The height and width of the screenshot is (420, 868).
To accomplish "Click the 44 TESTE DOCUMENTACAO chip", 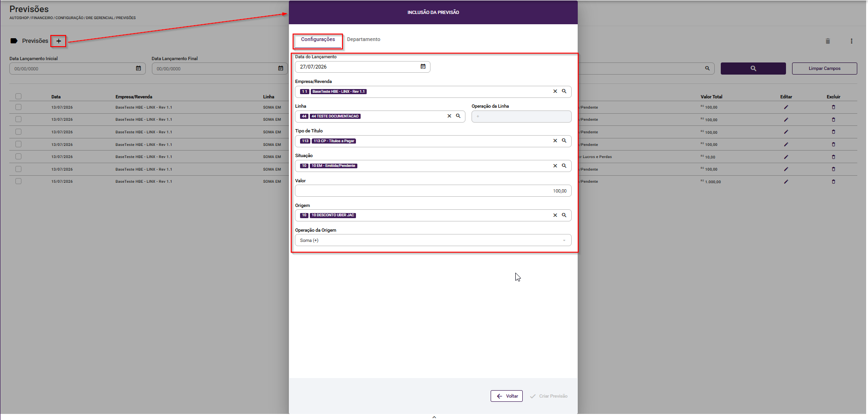I will [335, 117].
